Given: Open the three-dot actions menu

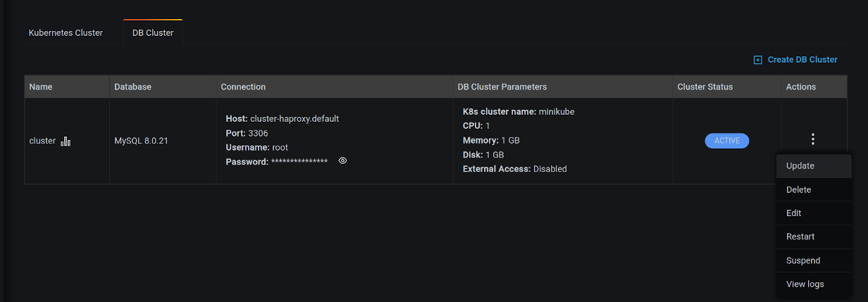Looking at the screenshot, I should [813, 139].
